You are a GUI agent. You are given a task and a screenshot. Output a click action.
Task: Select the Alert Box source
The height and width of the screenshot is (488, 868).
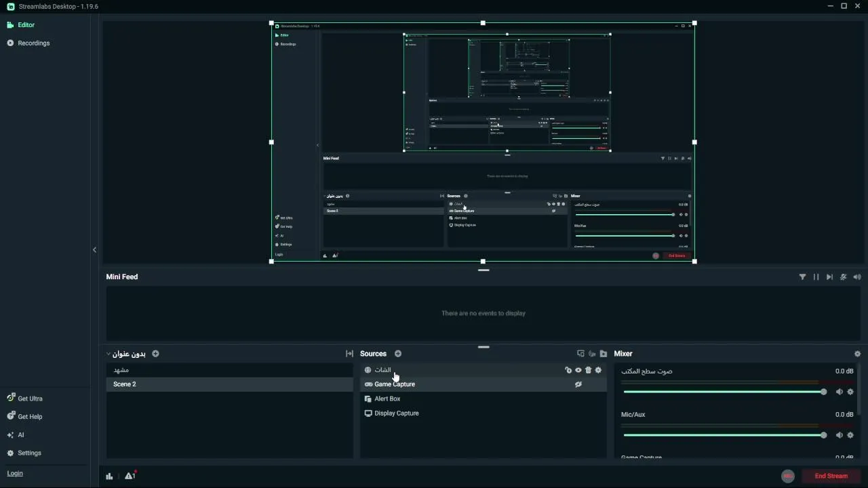click(x=483, y=399)
